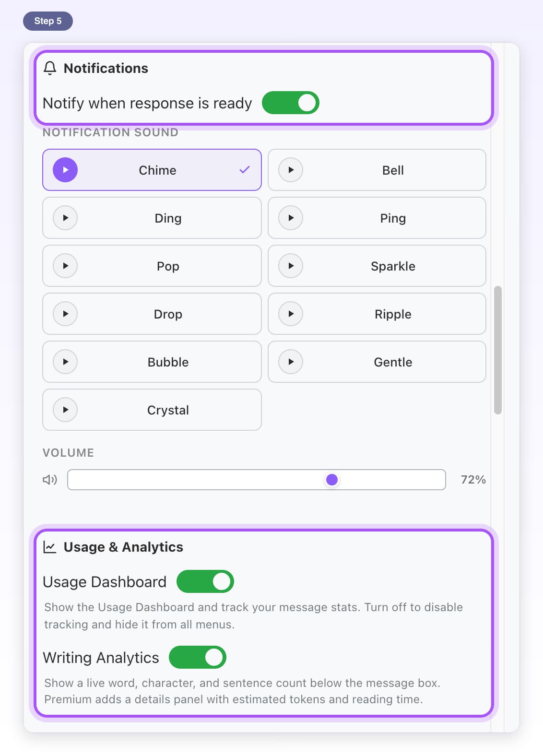Play the Ping sound preview
Image resolution: width=543 pixels, height=756 pixels.
(x=291, y=218)
